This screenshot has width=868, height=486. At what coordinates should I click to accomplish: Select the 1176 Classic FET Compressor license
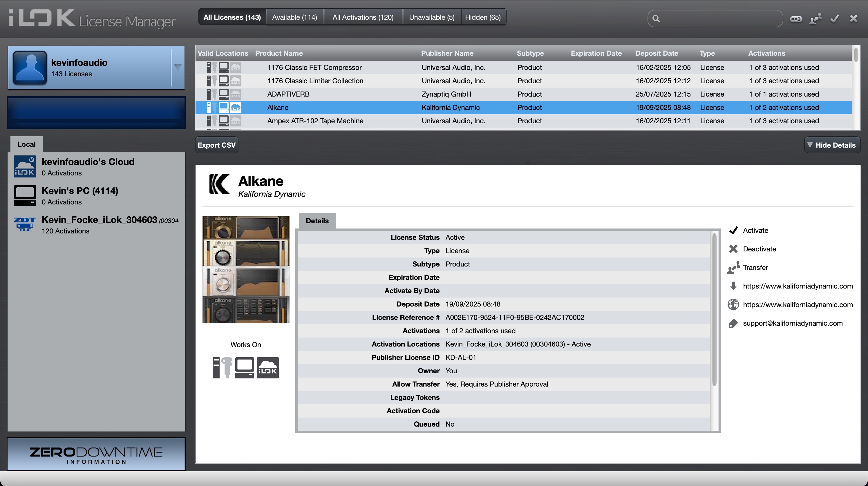point(524,67)
